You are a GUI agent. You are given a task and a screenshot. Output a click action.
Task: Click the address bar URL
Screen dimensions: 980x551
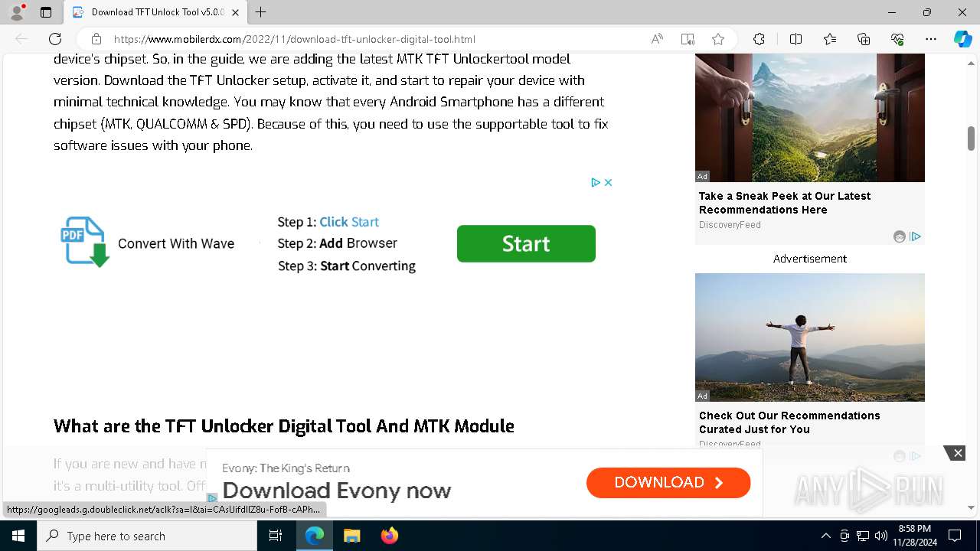pos(295,39)
